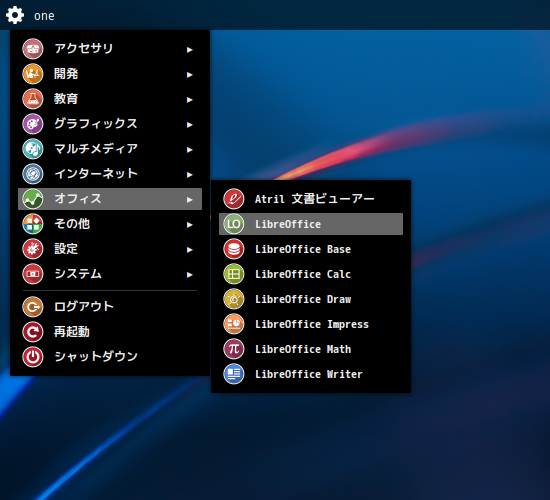Click the LibreOffice Calc spreadsheet icon
This screenshot has height=500, width=550.
pos(234,274)
